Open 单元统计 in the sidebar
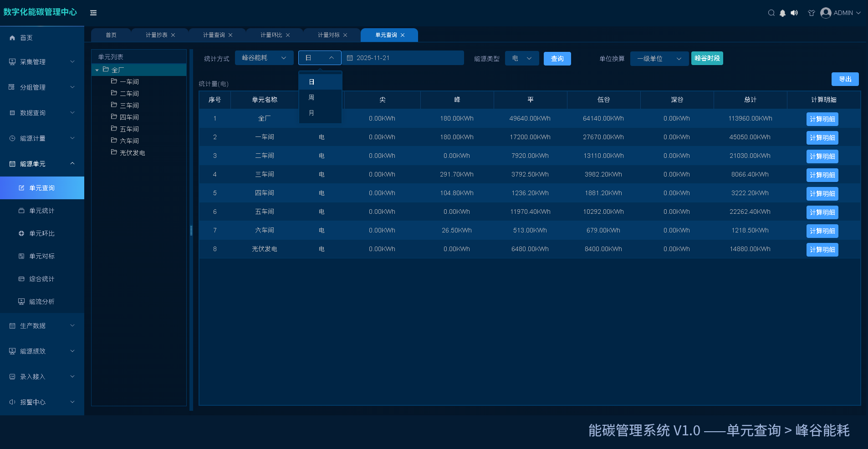Image resolution: width=868 pixels, height=449 pixels. (x=42, y=211)
